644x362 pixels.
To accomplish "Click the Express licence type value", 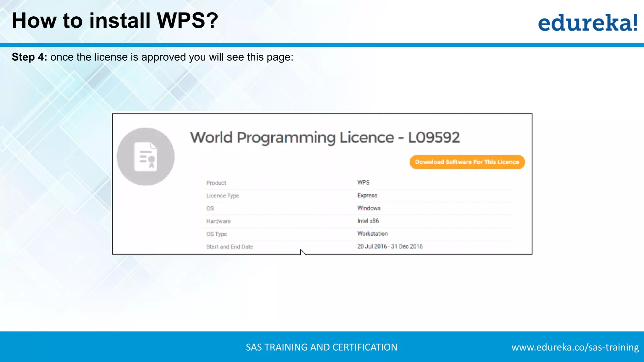I will pyautogui.click(x=367, y=195).
